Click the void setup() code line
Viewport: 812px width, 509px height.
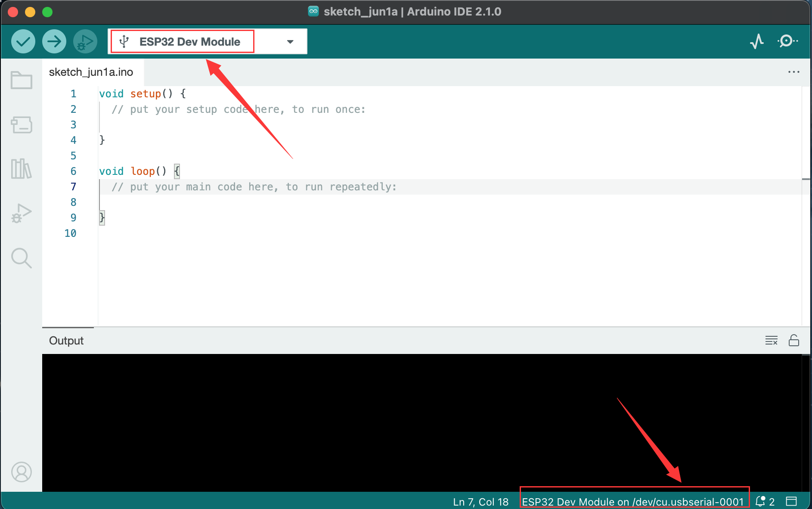[143, 94]
